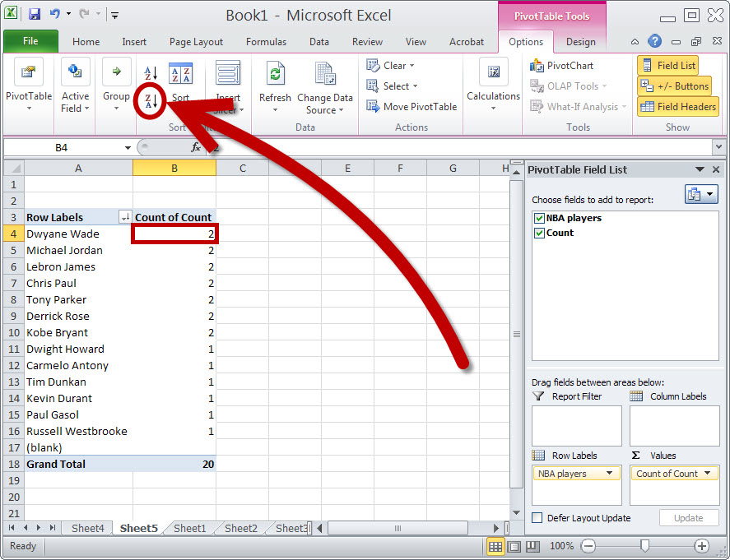Image resolution: width=730 pixels, height=560 pixels.
Task: Switch to Sheet1 tab
Action: pos(189,529)
